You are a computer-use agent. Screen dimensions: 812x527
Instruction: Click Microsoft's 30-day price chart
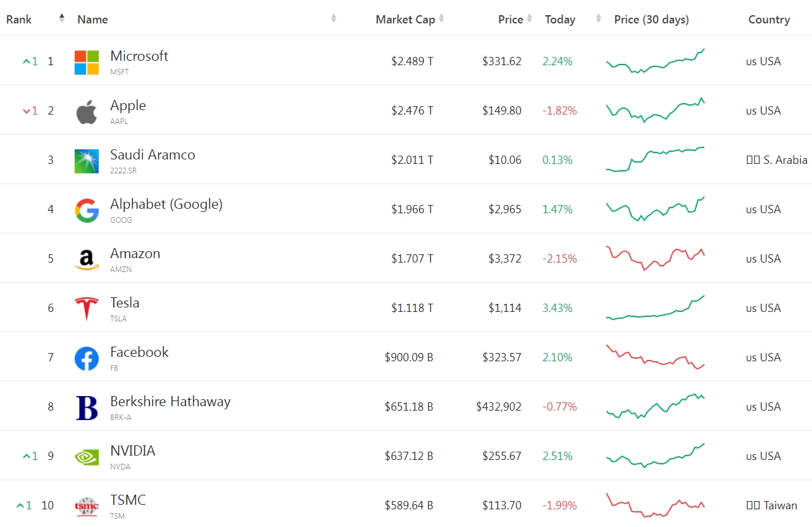(x=656, y=61)
